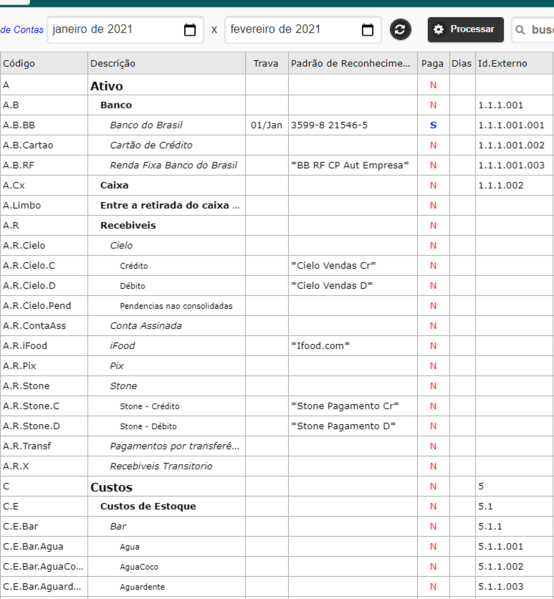Click the Padrão de Reconhecime... column header
Image resolution: width=554 pixels, height=599 pixels.
pyautogui.click(x=353, y=63)
